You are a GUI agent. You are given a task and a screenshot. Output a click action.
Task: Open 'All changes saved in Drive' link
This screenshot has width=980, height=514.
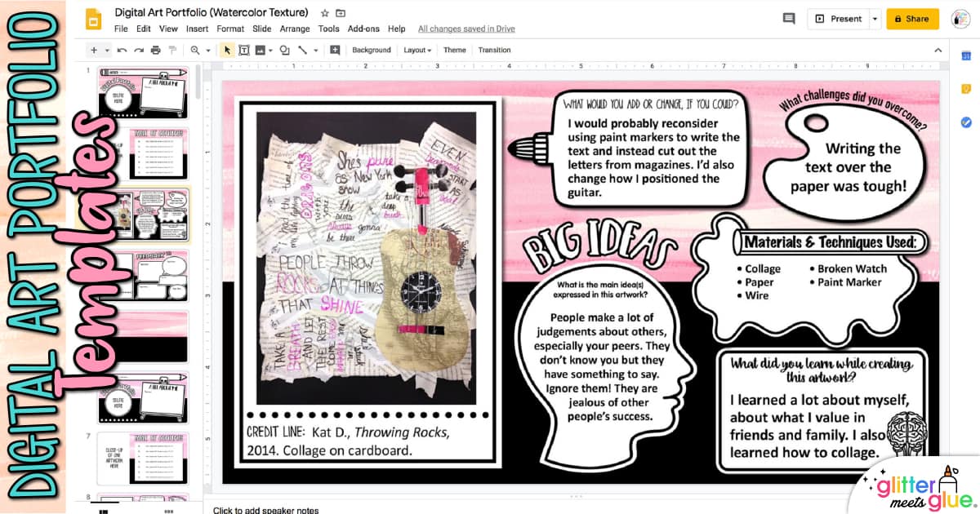[466, 28]
